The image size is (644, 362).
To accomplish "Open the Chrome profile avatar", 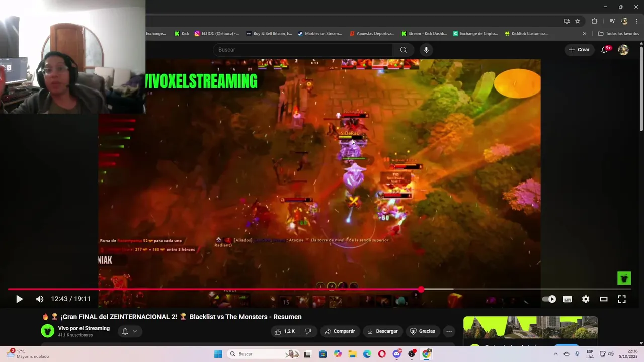I will 624,21.
